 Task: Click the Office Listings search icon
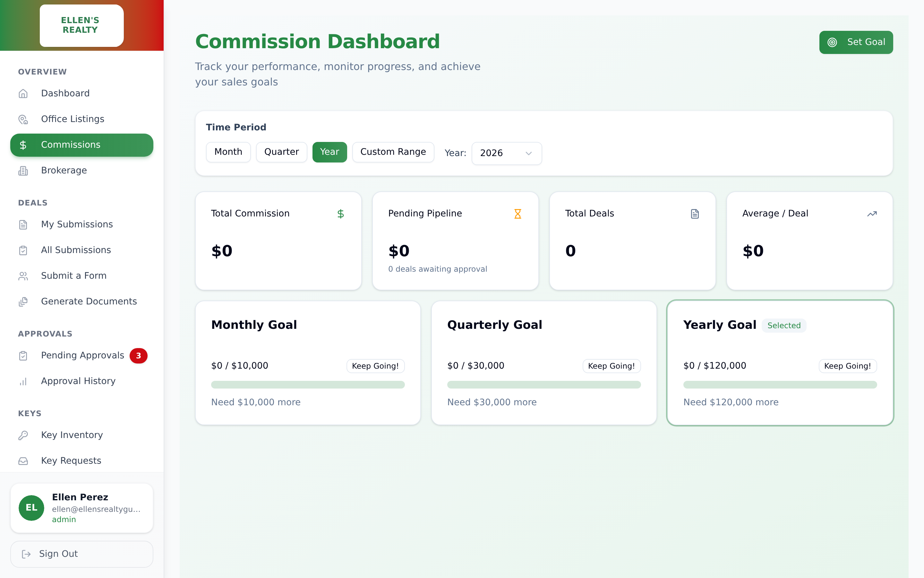click(x=23, y=119)
